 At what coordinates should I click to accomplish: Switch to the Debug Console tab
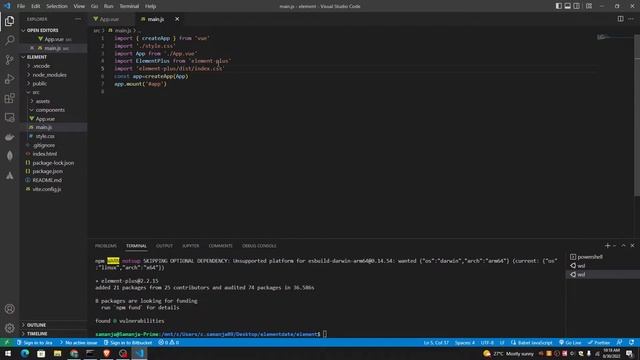click(x=259, y=246)
